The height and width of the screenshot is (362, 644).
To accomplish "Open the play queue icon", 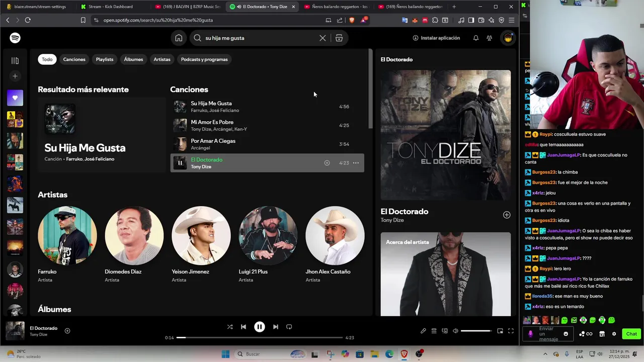I will coord(434,331).
